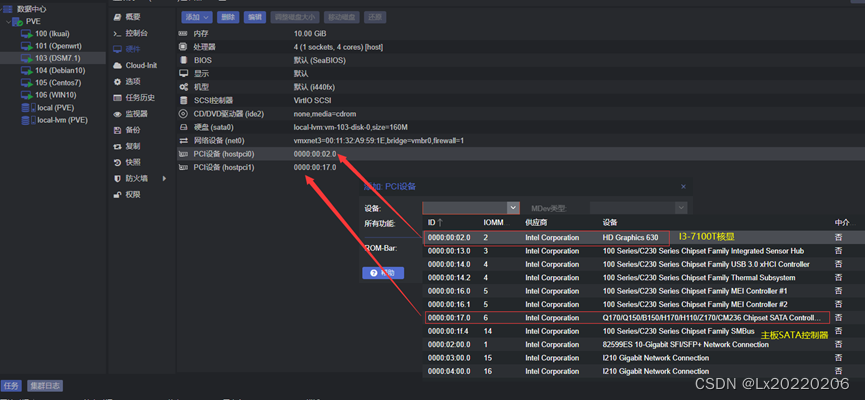Select VM 106 (WIN10) in the tree
865x400 pixels.
point(53,95)
